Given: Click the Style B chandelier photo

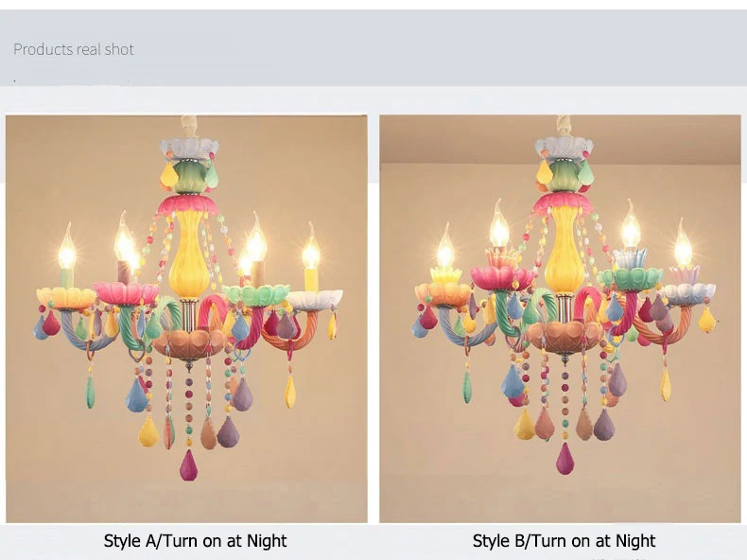Looking at the screenshot, I should (x=560, y=319).
